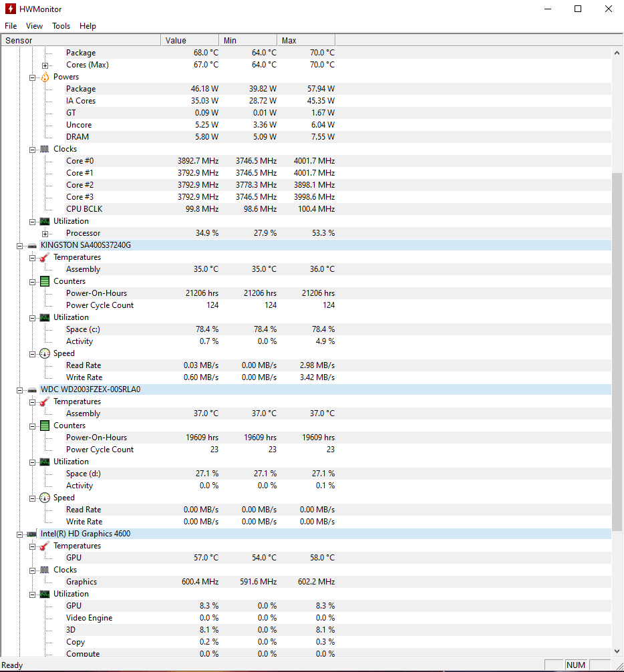The image size is (624, 672).
Task: Open the Tools menu
Action: coord(61,26)
